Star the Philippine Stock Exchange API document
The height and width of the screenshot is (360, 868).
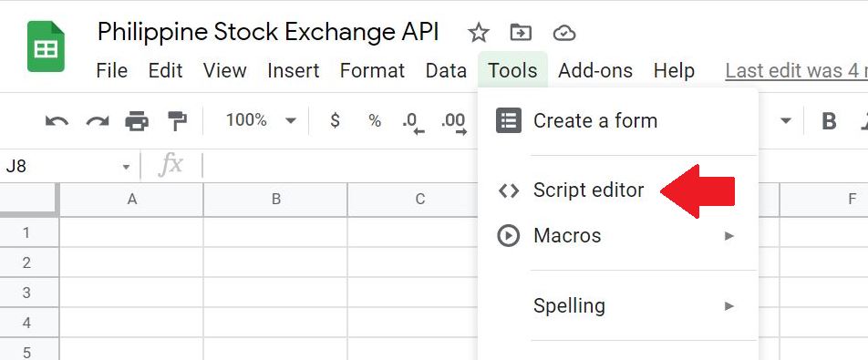pos(479,33)
